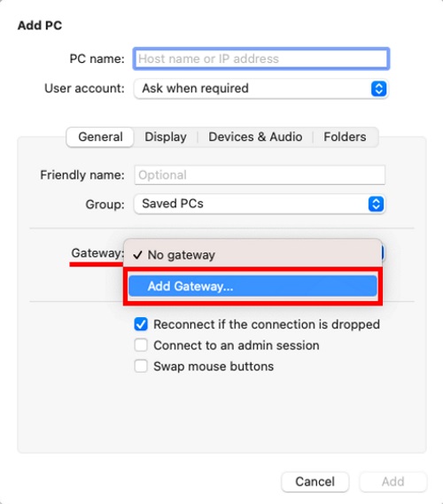Viewport: 443px width, 504px height.
Task: Choose 'Add Gateway...' from the gateway list
Action: pos(253,286)
